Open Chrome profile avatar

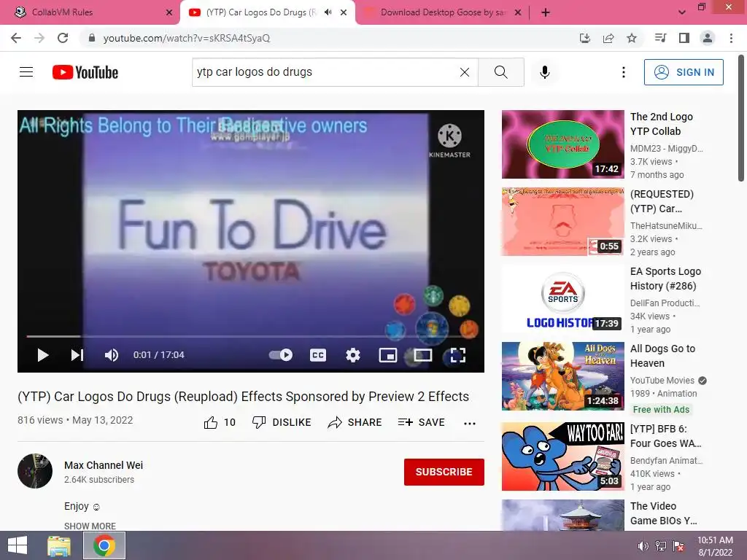click(x=708, y=38)
